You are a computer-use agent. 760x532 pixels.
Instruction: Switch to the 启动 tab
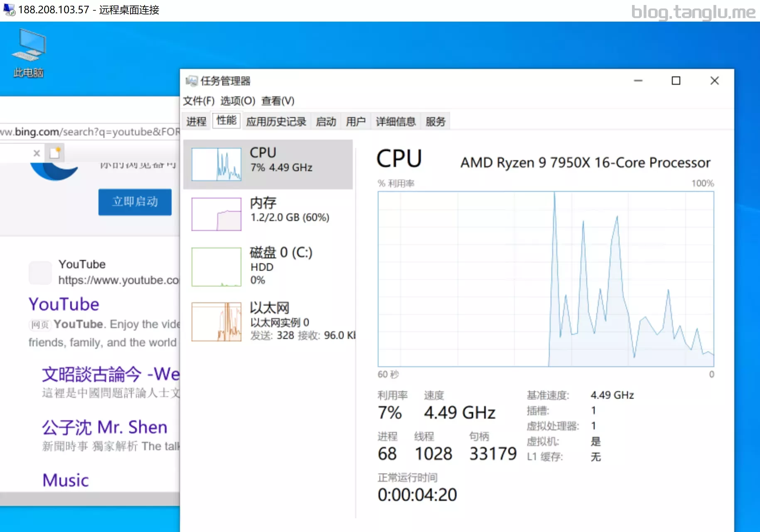pyautogui.click(x=326, y=121)
